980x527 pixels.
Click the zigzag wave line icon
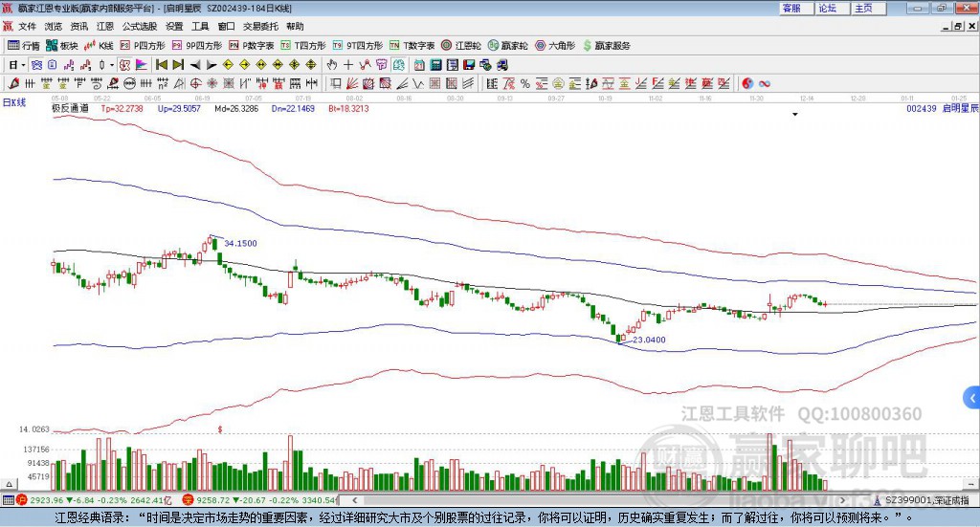pos(417,83)
